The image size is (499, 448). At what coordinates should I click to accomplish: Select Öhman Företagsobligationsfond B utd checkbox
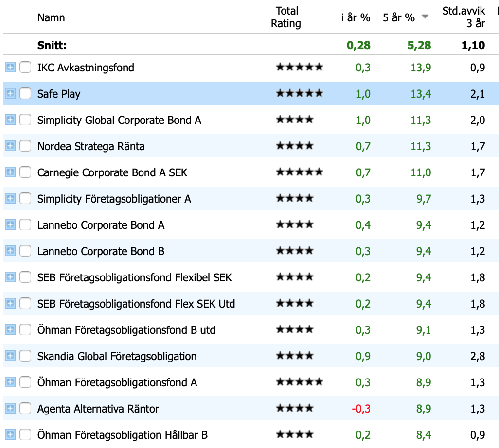click(x=25, y=330)
